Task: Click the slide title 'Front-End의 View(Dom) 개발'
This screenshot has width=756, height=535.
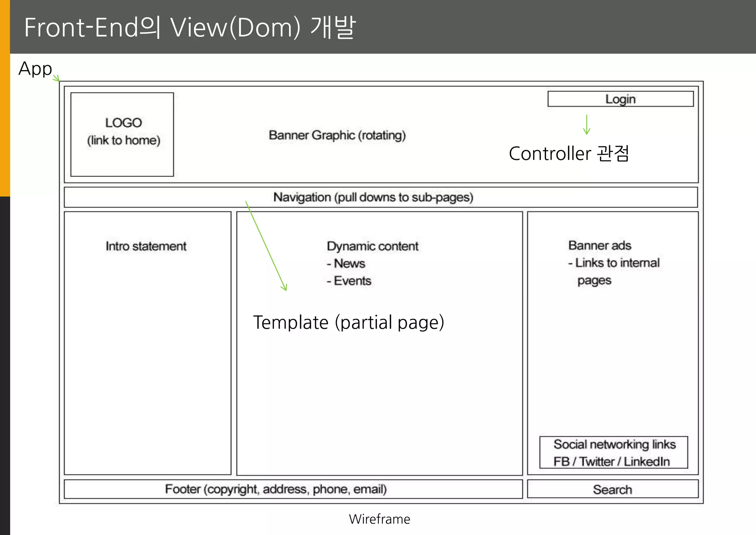Action: [190, 27]
